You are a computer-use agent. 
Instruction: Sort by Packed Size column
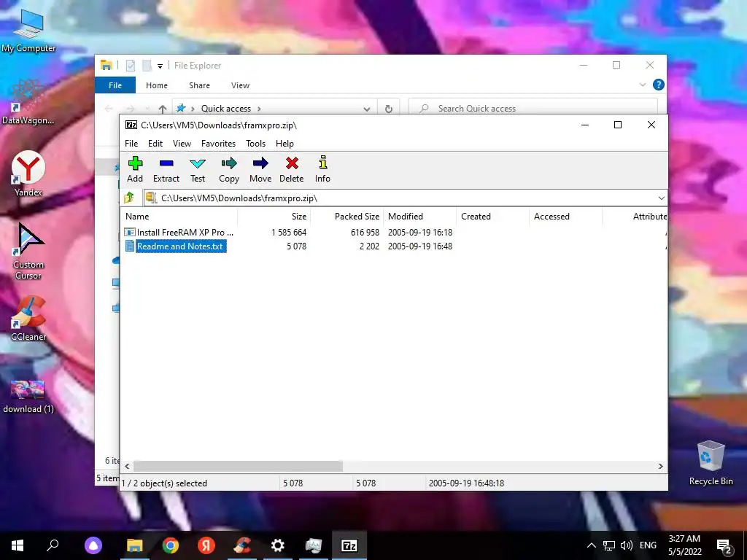coord(347,216)
